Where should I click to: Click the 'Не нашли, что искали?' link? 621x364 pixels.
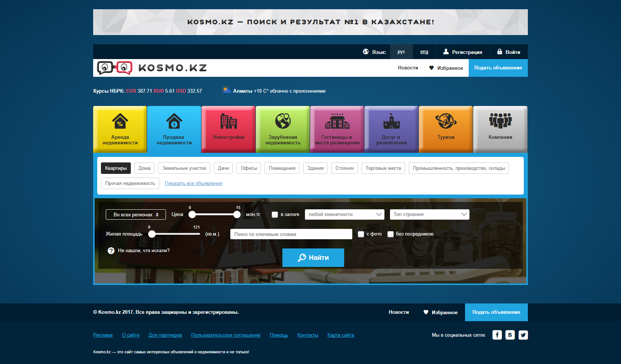(x=144, y=251)
